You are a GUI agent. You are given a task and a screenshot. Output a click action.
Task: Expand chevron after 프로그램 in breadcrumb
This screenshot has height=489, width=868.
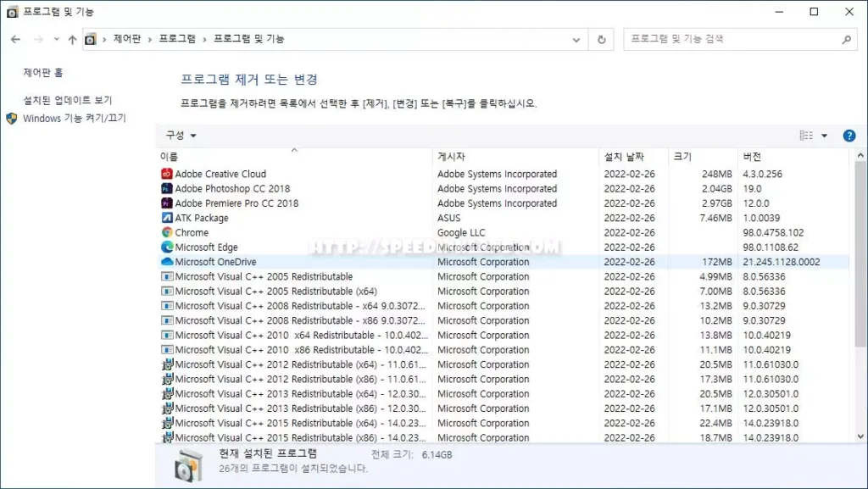point(205,39)
